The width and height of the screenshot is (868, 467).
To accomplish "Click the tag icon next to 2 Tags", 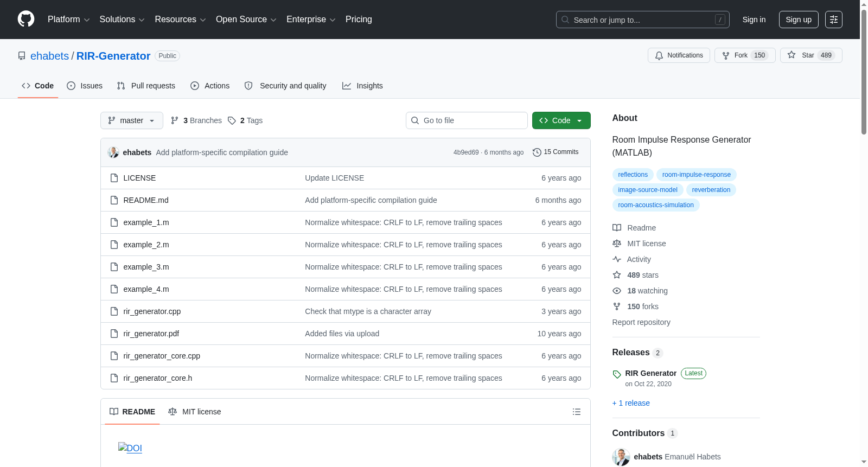I will (x=232, y=120).
